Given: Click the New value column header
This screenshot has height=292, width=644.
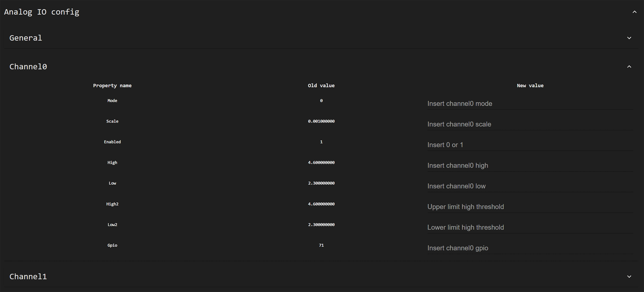Looking at the screenshot, I should [530, 86].
